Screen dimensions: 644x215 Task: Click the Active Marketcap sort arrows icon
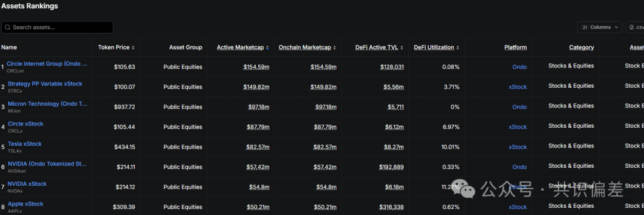pos(268,48)
